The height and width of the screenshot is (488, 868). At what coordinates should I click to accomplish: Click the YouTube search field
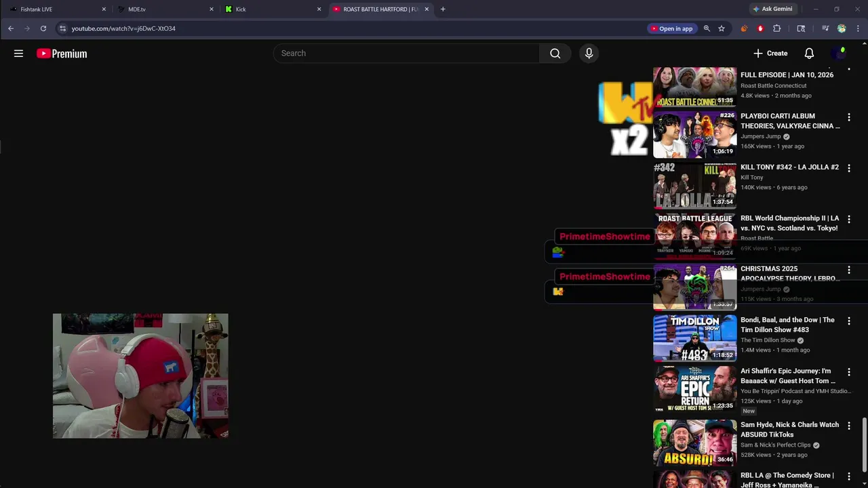406,54
